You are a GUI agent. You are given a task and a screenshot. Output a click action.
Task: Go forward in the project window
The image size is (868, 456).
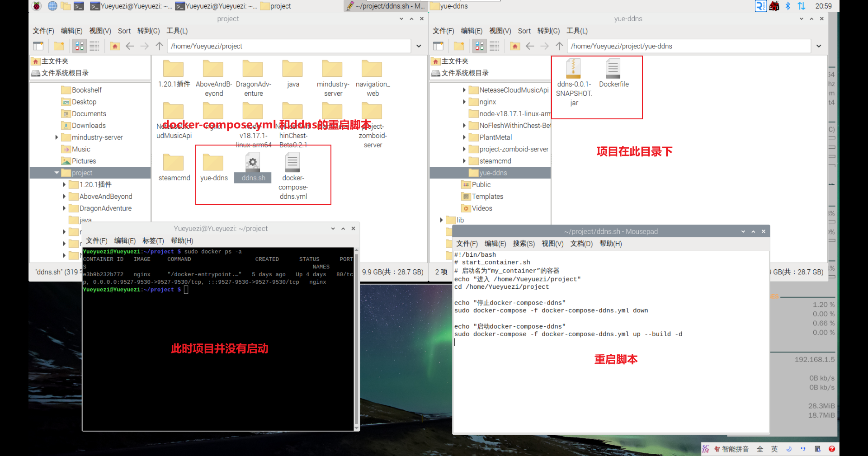point(144,46)
